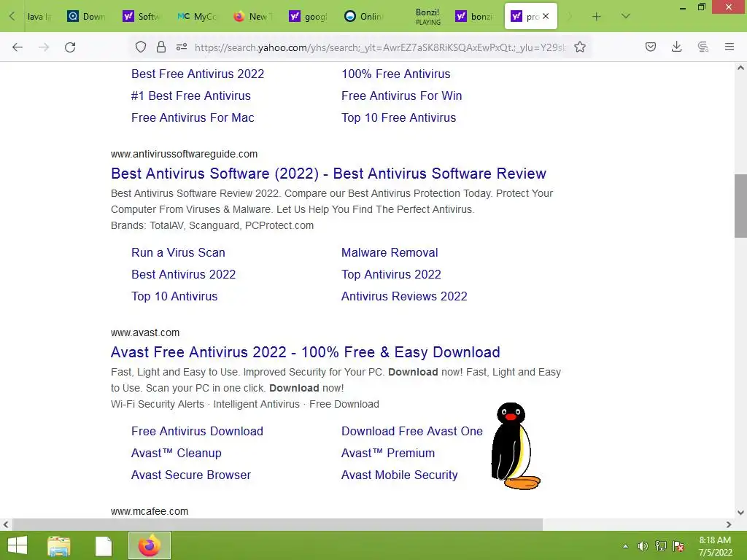This screenshot has height=560, width=747.
Task: Switch to the Down tab
Action: [x=86, y=17]
